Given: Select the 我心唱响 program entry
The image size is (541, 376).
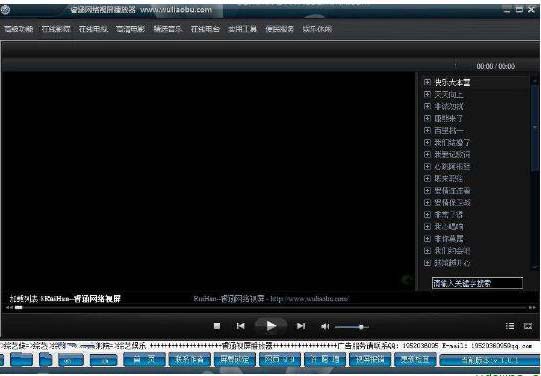Looking at the screenshot, I should tap(449, 227).
